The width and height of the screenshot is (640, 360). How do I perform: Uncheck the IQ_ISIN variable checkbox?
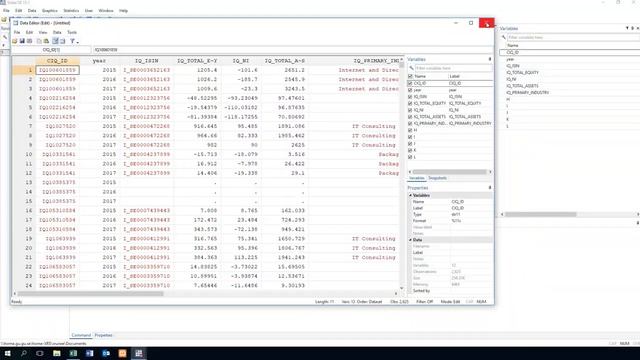click(410, 97)
